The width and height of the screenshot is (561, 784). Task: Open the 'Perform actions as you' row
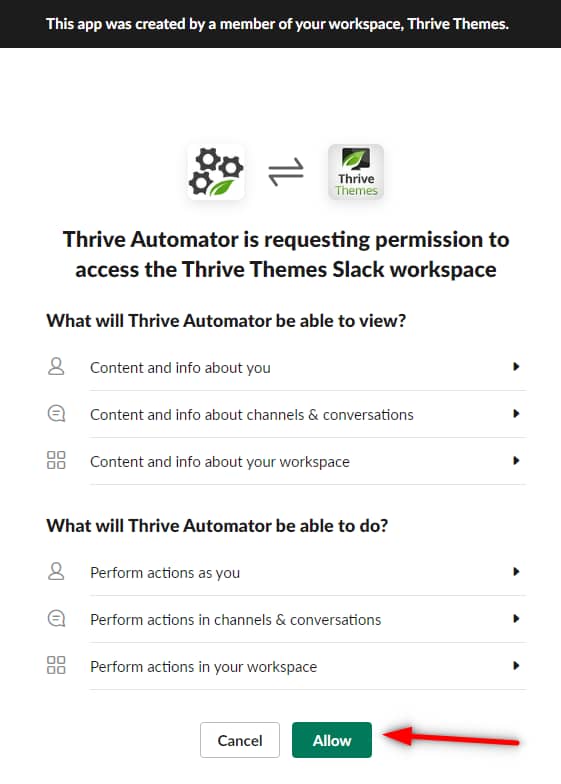[x=286, y=572]
